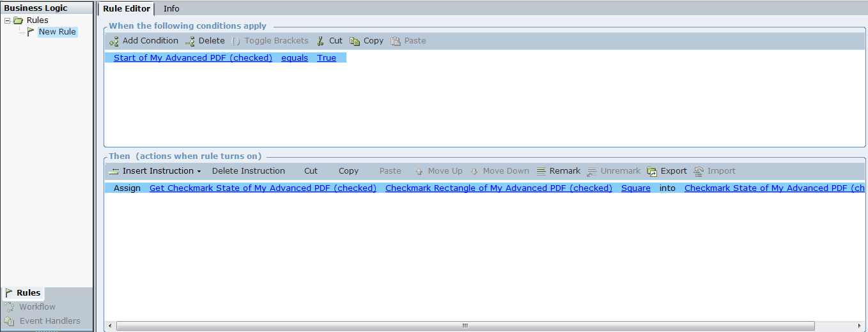The image size is (868, 332).
Task: Click the Cut scissors icon in conditions toolbar
Action: tap(321, 41)
